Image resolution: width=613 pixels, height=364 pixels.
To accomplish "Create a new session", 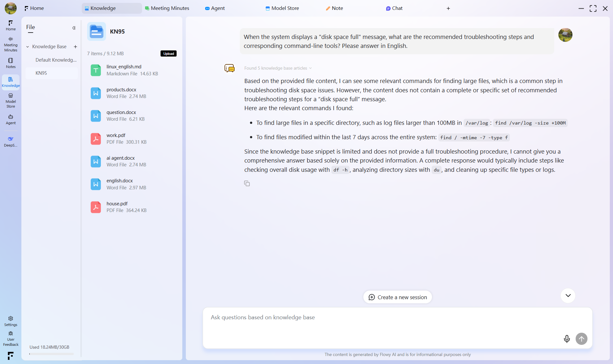I will click(x=397, y=297).
